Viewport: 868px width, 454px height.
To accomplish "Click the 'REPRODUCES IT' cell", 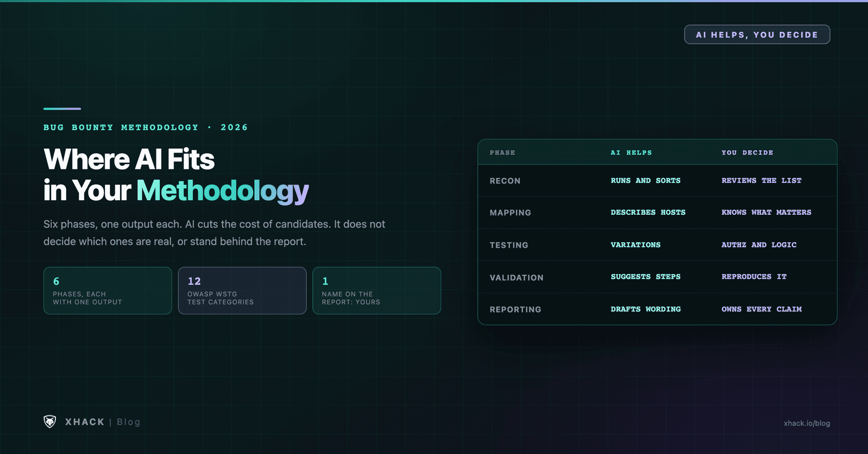I will 754,277.
